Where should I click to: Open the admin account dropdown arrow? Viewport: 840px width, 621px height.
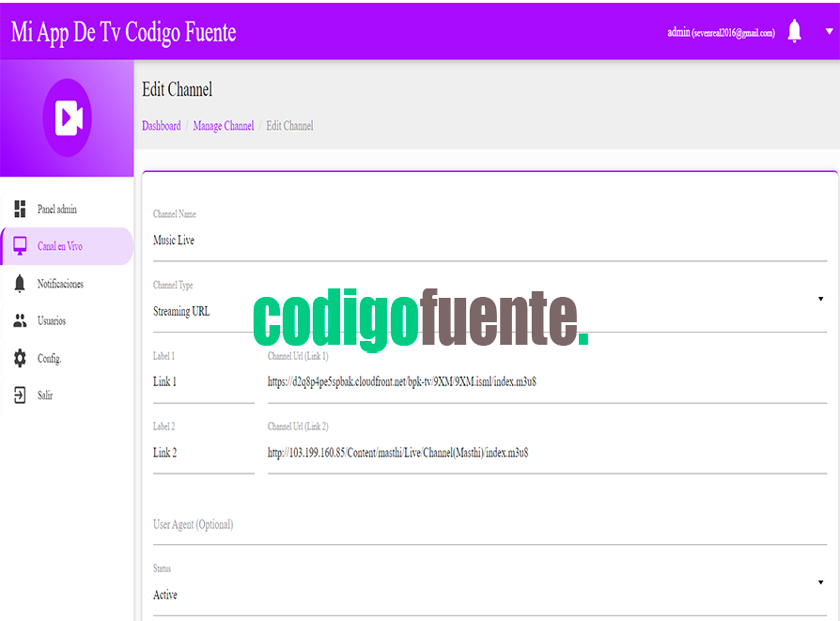tap(829, 31)
